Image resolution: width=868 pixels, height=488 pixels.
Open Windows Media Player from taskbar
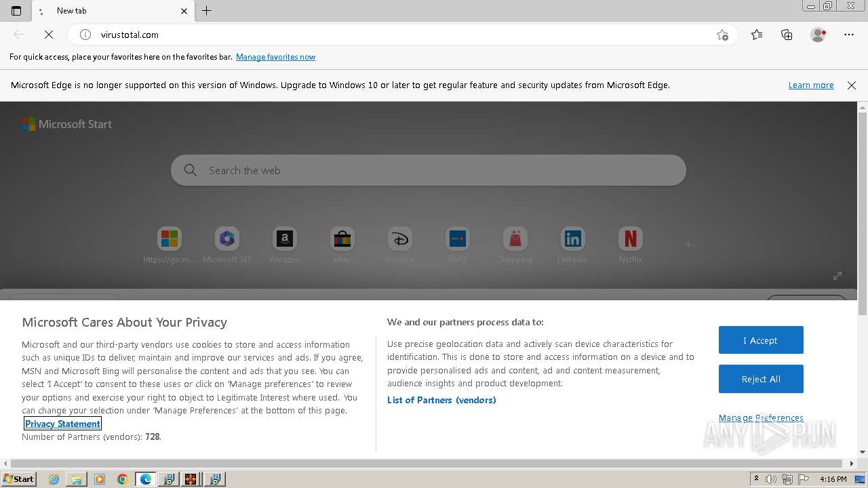pyautogui.click(x=100, y=479)
